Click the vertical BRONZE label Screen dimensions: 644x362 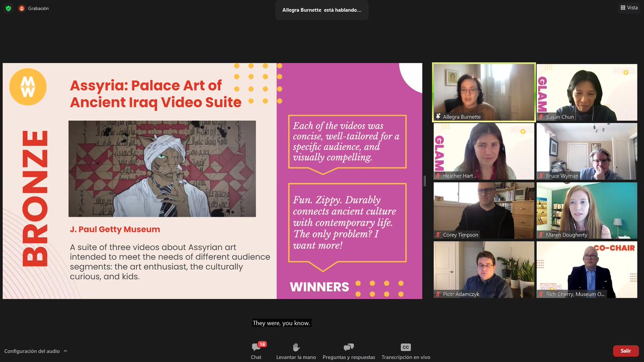click(35, 198)
